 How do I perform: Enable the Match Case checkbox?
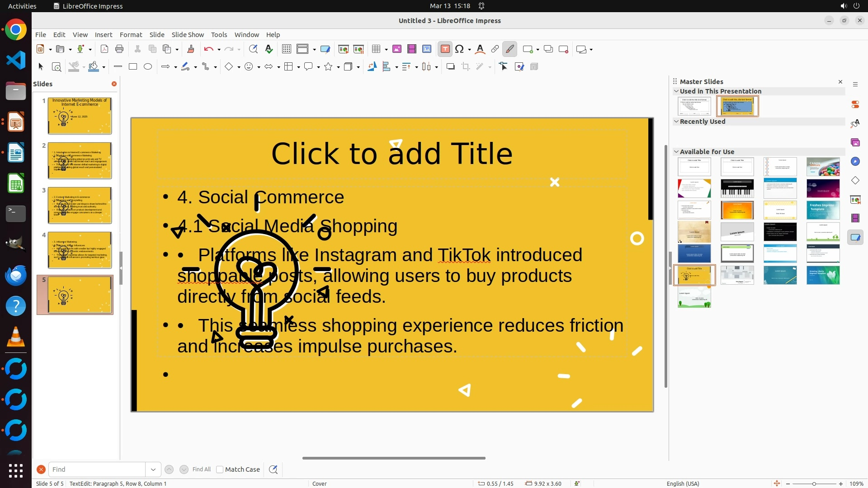[x=220, y=469]
